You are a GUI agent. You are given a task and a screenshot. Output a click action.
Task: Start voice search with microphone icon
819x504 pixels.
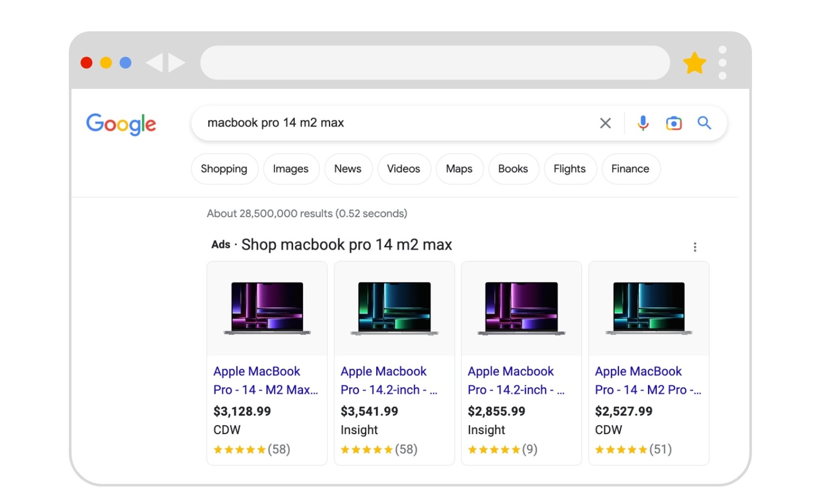coord(643,124)
